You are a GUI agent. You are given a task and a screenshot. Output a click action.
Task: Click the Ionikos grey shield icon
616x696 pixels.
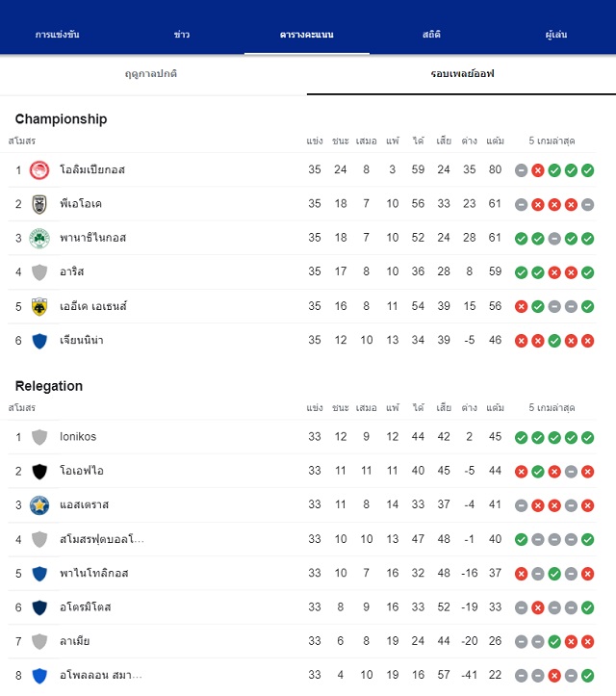pos(39,437)
